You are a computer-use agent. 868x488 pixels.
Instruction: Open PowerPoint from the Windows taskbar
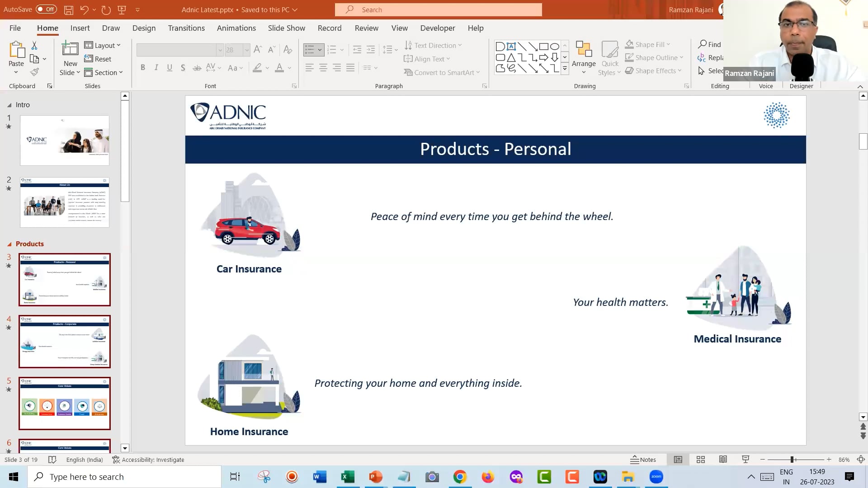pyautogui.click(x=376, y=477)
